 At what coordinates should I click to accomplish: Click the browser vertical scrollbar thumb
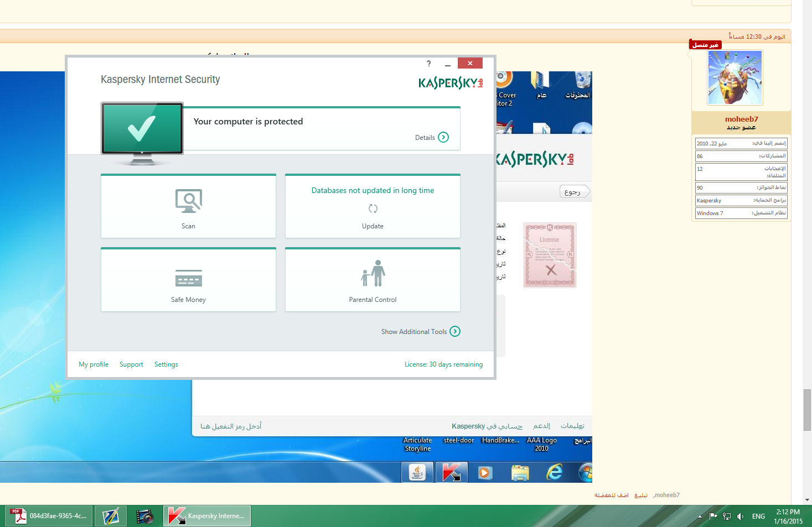tap(808, 410)
